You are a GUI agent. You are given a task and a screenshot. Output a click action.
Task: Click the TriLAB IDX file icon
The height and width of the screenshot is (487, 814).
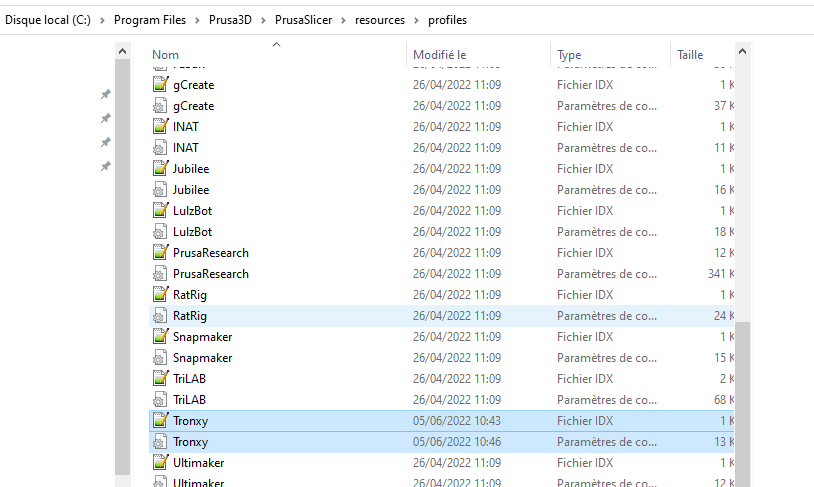coord(160,378)
